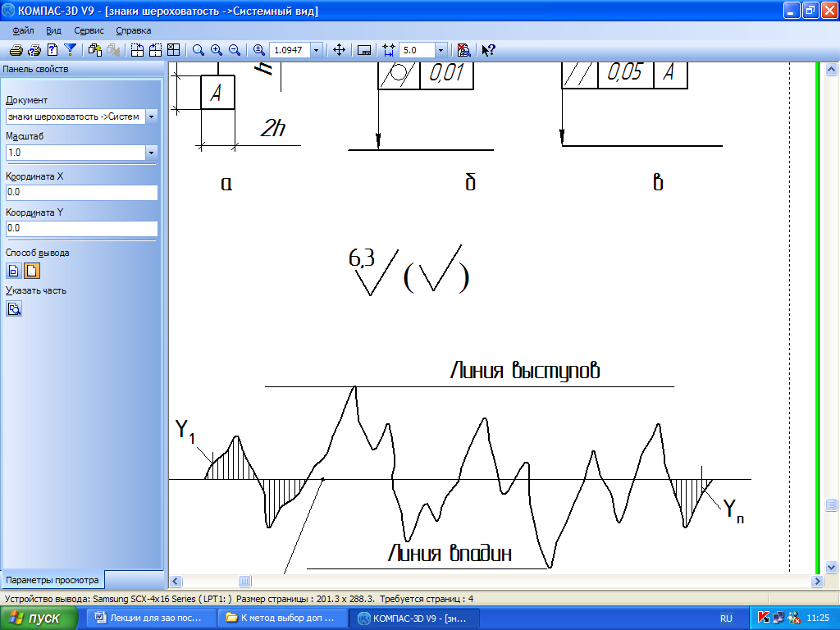Click the Координата Y input field

[x=81, y=228]
